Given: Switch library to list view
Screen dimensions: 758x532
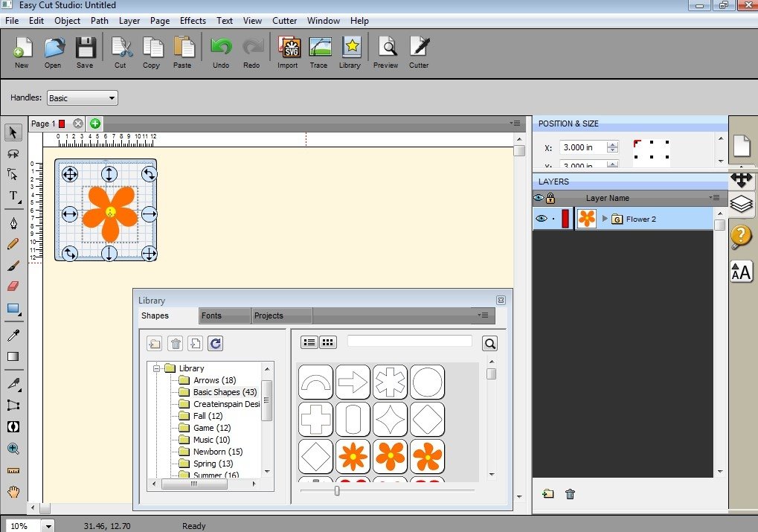Looking at the screenshot, I should (309, 342).
